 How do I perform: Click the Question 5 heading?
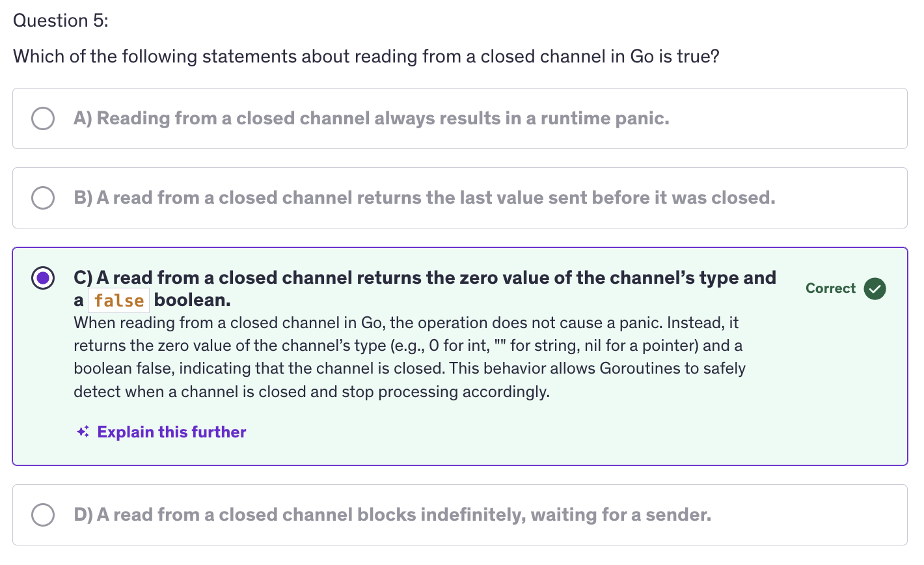[x=61, y=21]
